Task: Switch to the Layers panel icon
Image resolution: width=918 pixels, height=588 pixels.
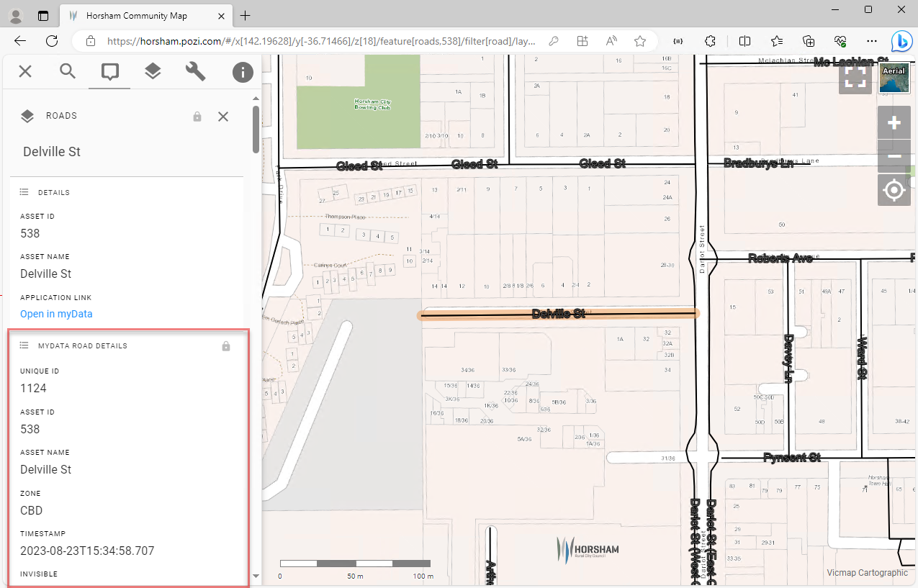Action: click(x=152, y=71)
